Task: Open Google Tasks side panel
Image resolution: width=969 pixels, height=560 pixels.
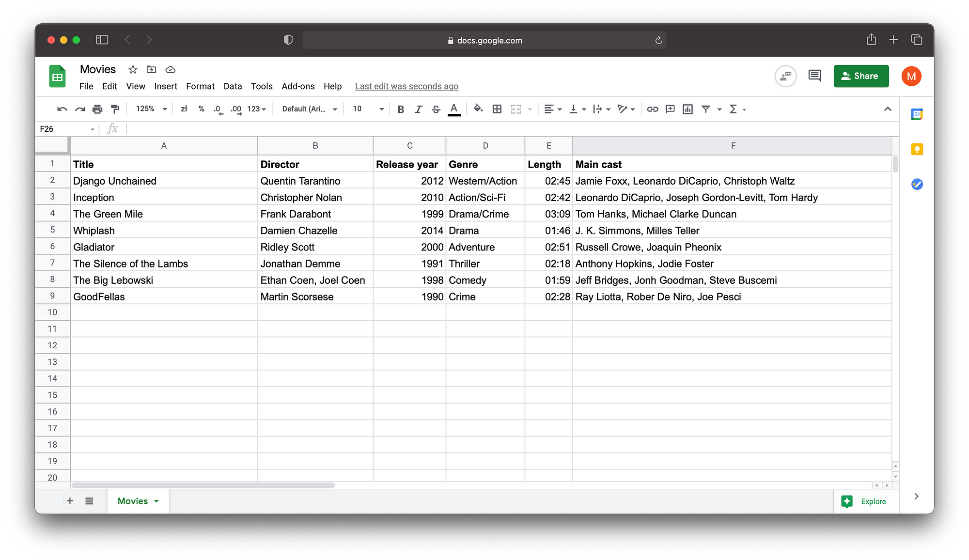Action: point(917,184)
